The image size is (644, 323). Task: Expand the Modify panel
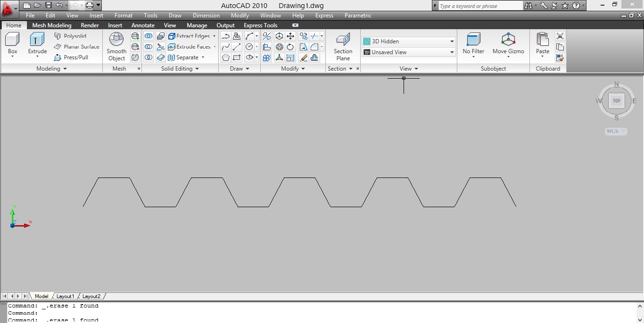[x=293, y=69]
